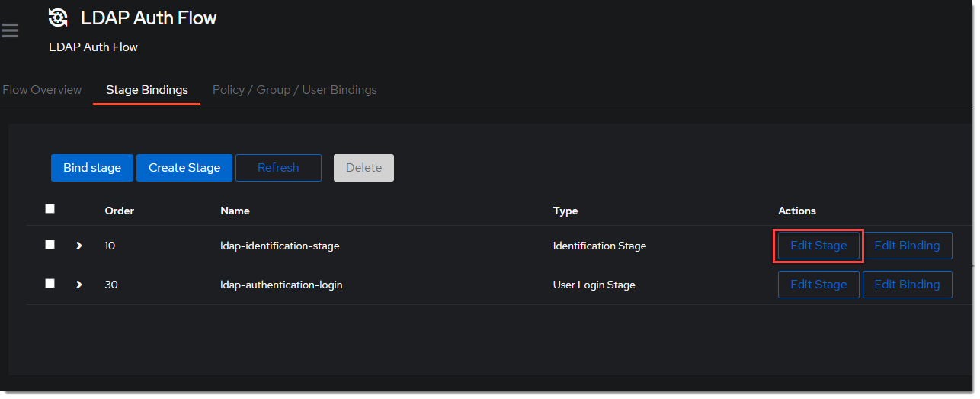Image resolution: width=980 pixels, height=399 pixels.
Task: Expand the ldap-identification-stage row details
Action: coord(78,246)
